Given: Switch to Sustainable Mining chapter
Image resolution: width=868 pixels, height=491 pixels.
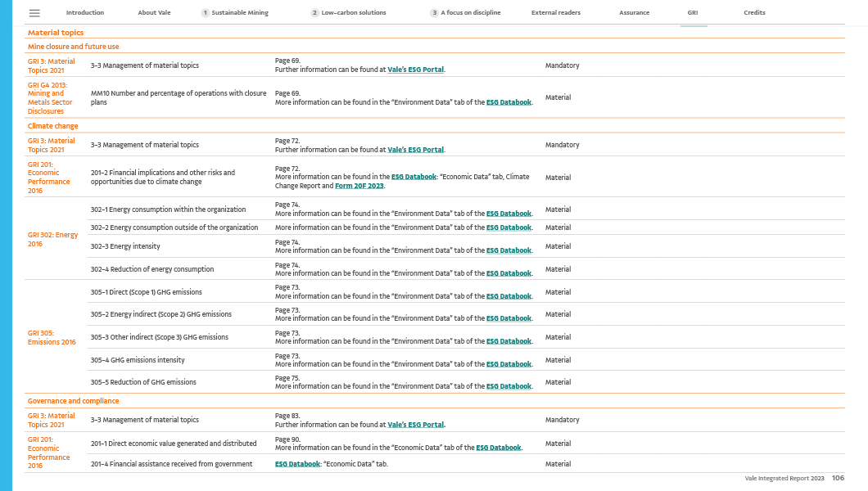Looking at the screenshot, I should click(240, 13).
